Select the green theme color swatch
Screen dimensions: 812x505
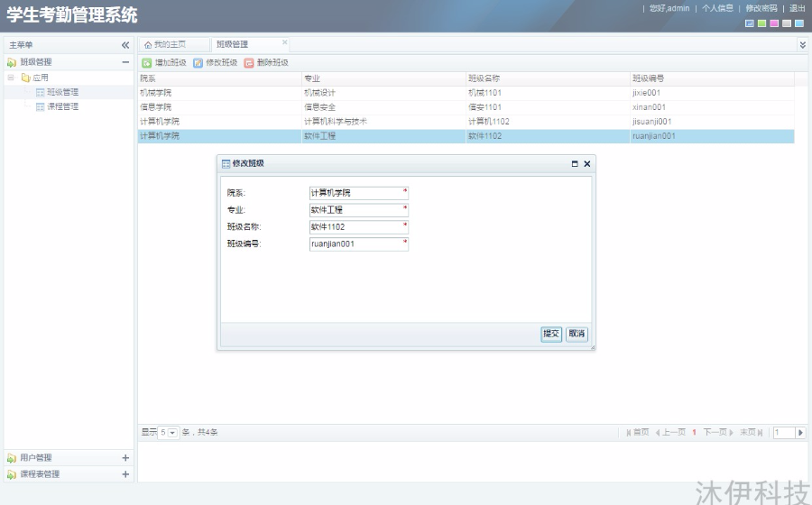point(761,23)
